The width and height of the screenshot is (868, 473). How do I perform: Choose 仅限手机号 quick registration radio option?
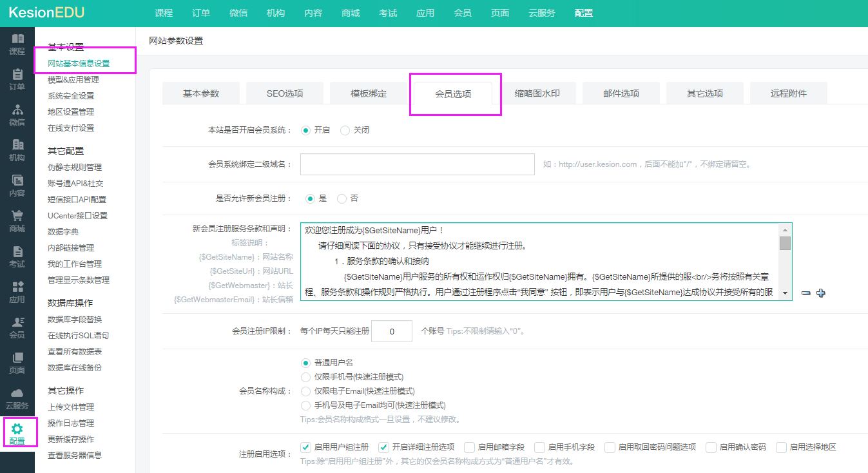coord(306,377)
